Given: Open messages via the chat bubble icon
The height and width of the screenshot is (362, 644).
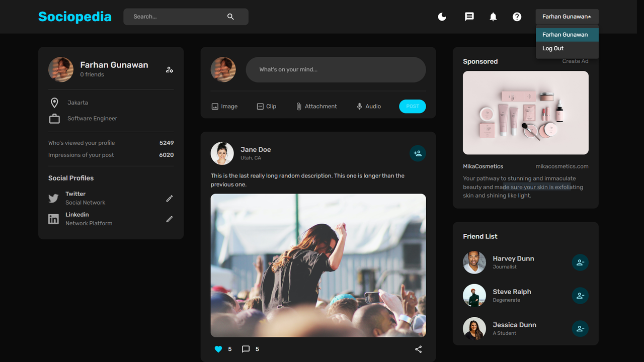Looking at the screenshot, I should pyautogui.click(x=469, y=17).
